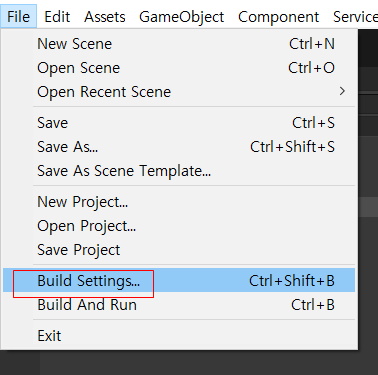This screenshot has height=375, width=378.
Task: Open the GameObject menu
Action: pos(182,17)
